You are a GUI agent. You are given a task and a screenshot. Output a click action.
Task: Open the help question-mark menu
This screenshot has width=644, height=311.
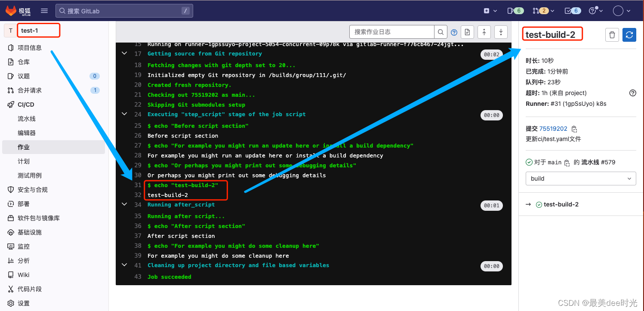[595, 11]
